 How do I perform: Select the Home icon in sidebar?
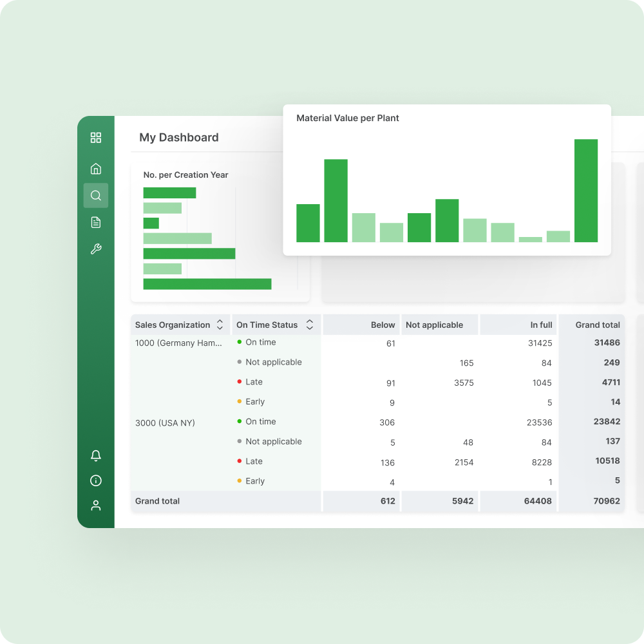tap(95, 168)
